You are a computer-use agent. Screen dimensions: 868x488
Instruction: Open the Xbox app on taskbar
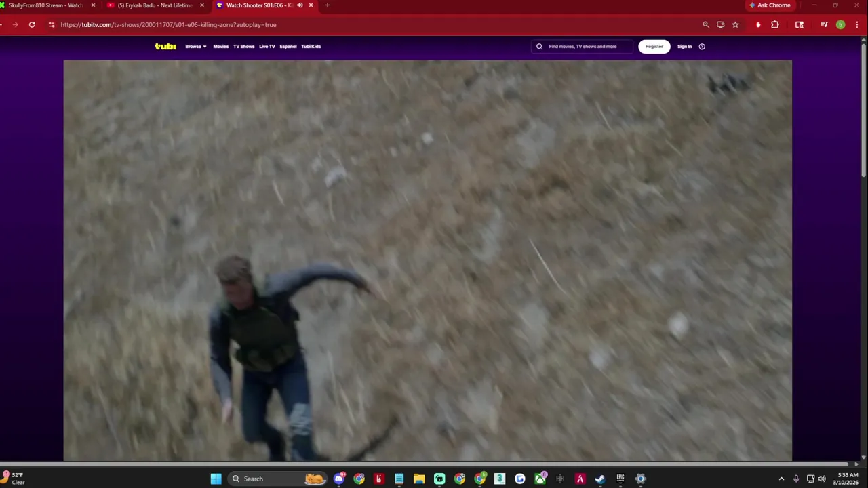(540, 479)
